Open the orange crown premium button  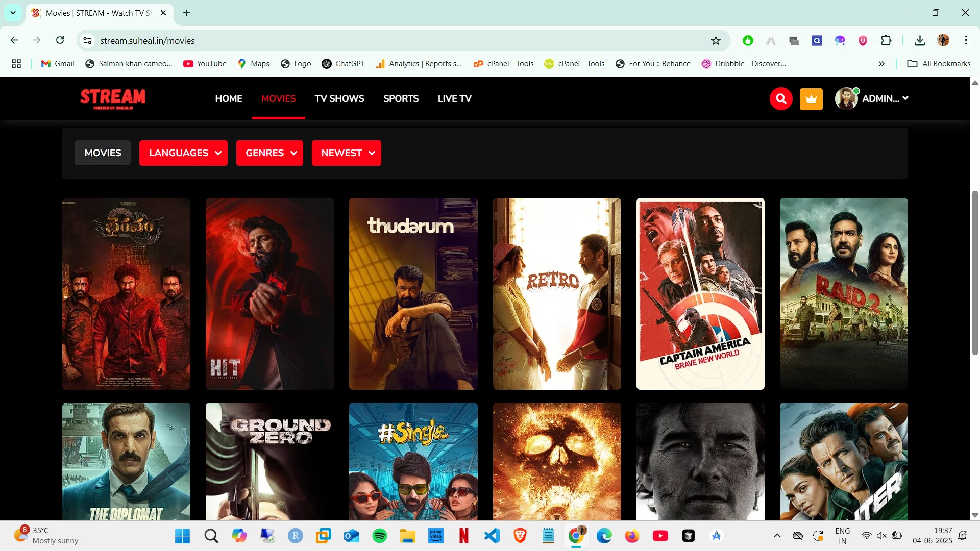click(811, 98)
